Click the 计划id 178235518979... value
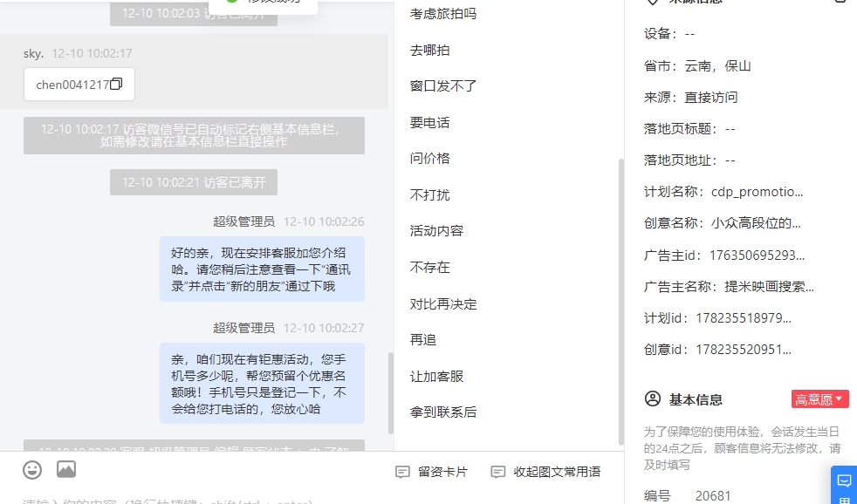This screenshot has width=857, height=504. coord(744,317)
